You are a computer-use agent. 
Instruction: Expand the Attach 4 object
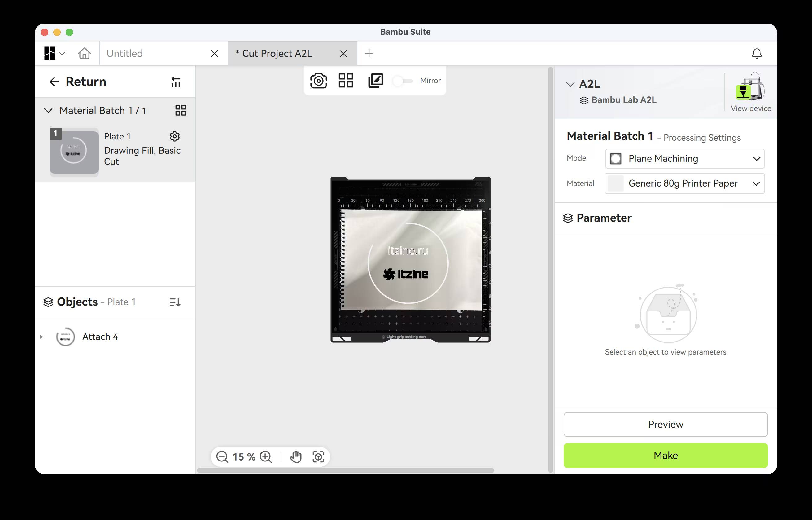[41, 337]
